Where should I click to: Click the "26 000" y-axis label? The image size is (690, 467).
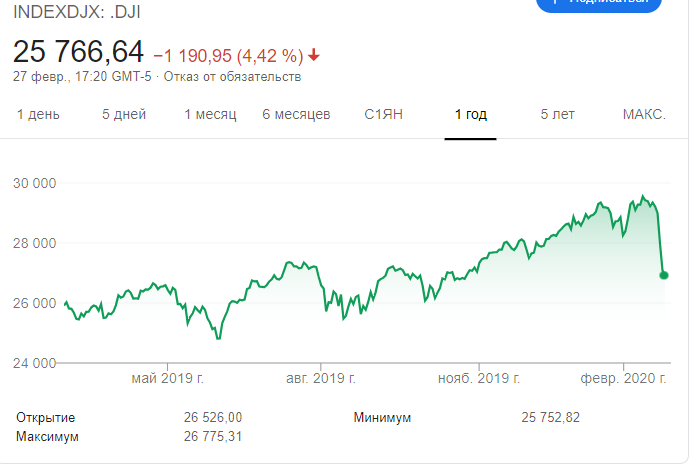pos(35,303)
